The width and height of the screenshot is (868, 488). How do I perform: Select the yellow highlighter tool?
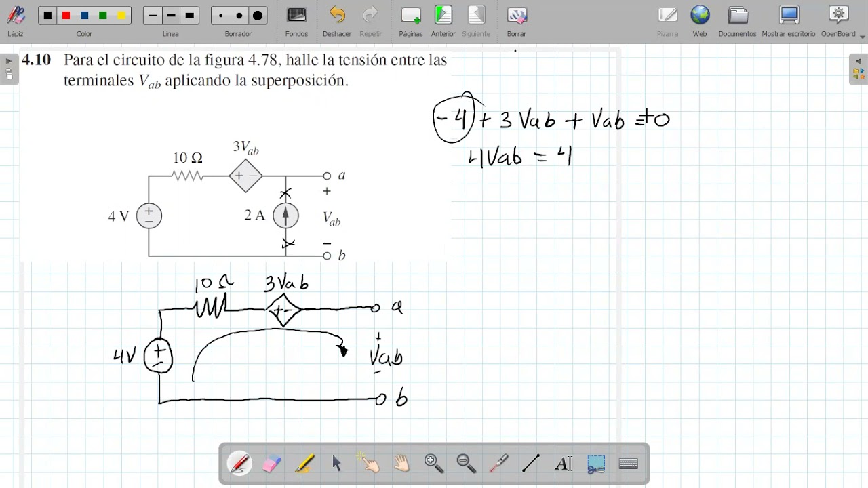coord(304,464)
